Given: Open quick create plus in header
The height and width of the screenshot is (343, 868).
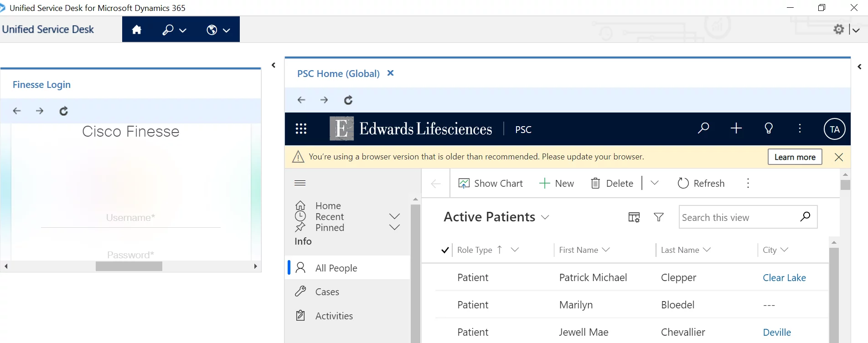Looking at the screenshot, I should click(x=736, y=128).
